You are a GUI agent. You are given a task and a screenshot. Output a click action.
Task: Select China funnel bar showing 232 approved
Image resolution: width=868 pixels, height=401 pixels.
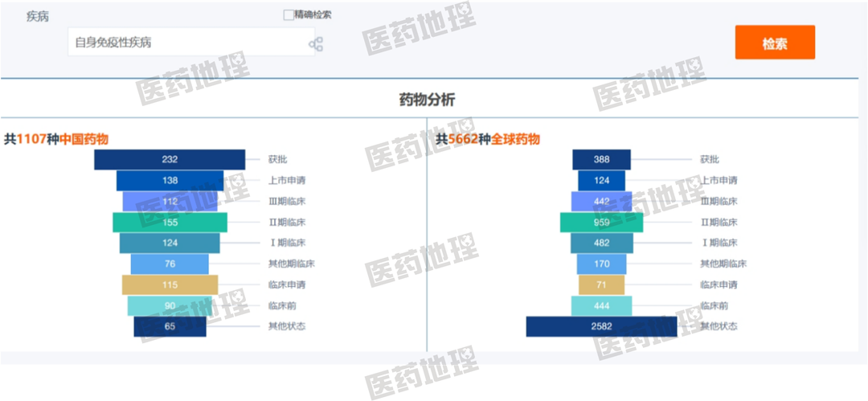pos(170,159)
